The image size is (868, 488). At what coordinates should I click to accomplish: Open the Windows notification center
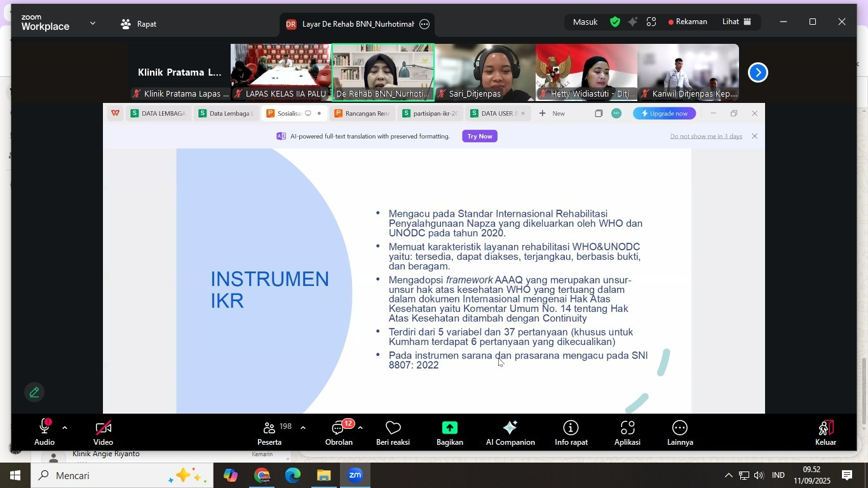[x=847, y=475]
